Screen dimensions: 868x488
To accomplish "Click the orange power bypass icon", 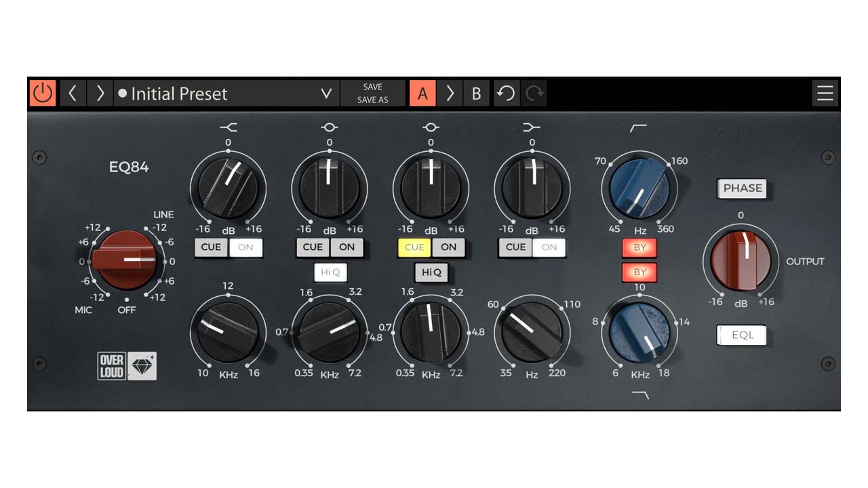I will pos(42,94).
